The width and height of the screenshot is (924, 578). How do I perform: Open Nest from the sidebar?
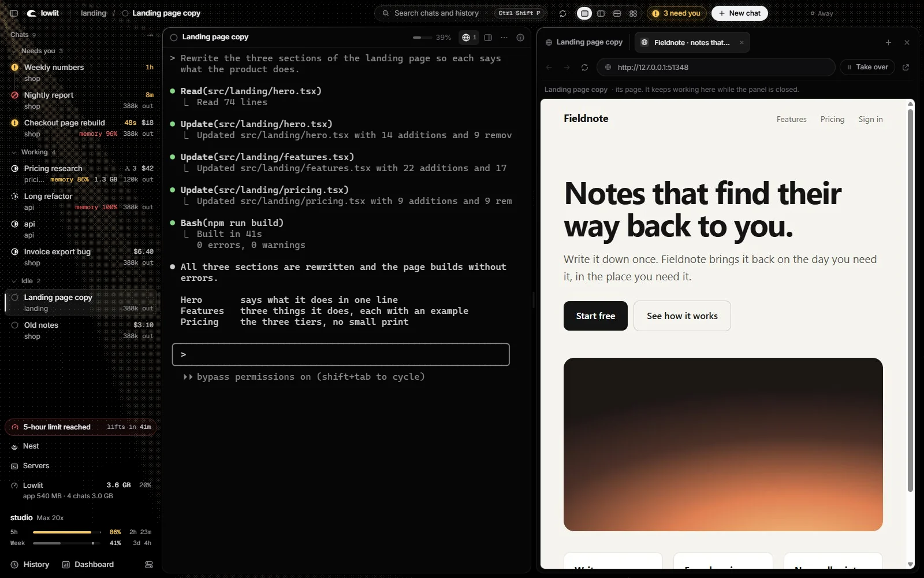click(x=81, y=446)
